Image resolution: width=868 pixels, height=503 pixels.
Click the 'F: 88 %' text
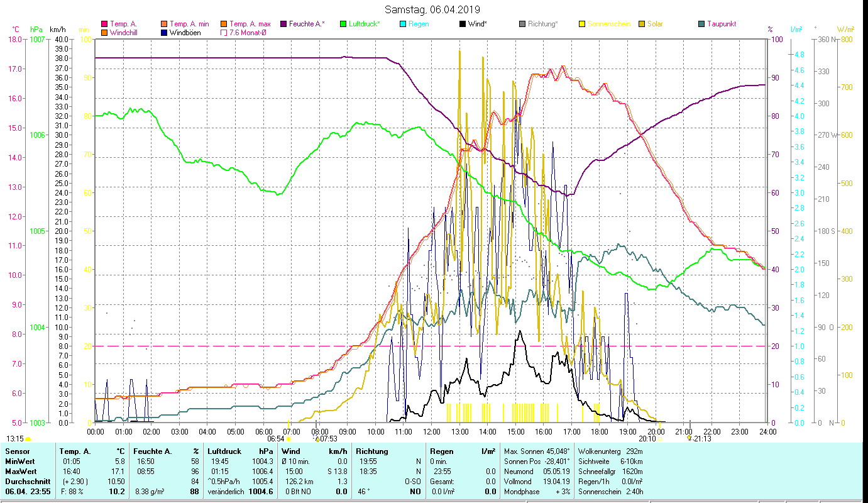[x=71, y=492]
